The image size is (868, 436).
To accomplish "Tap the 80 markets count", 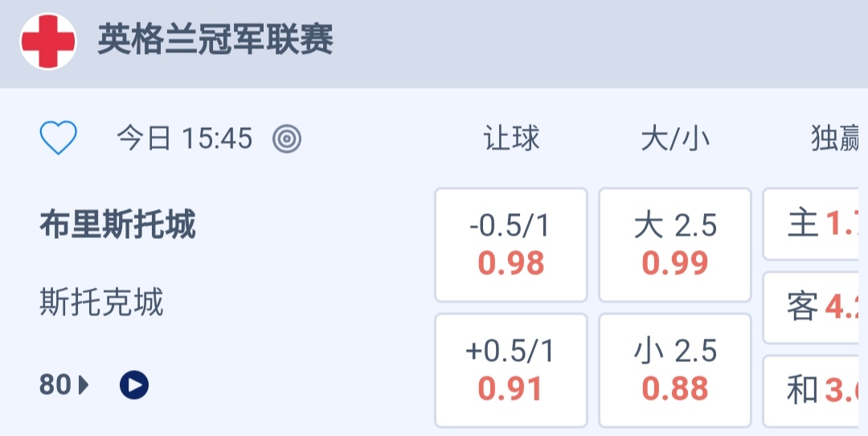I will pyautogui.click(x=55, y=386).
